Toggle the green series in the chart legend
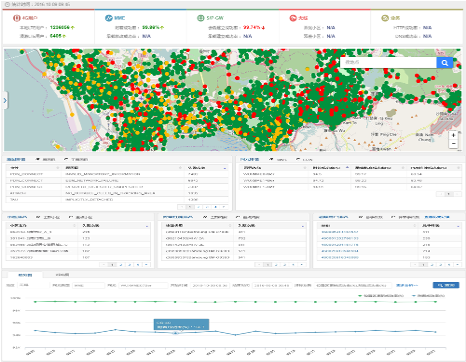 click(382, 296)
